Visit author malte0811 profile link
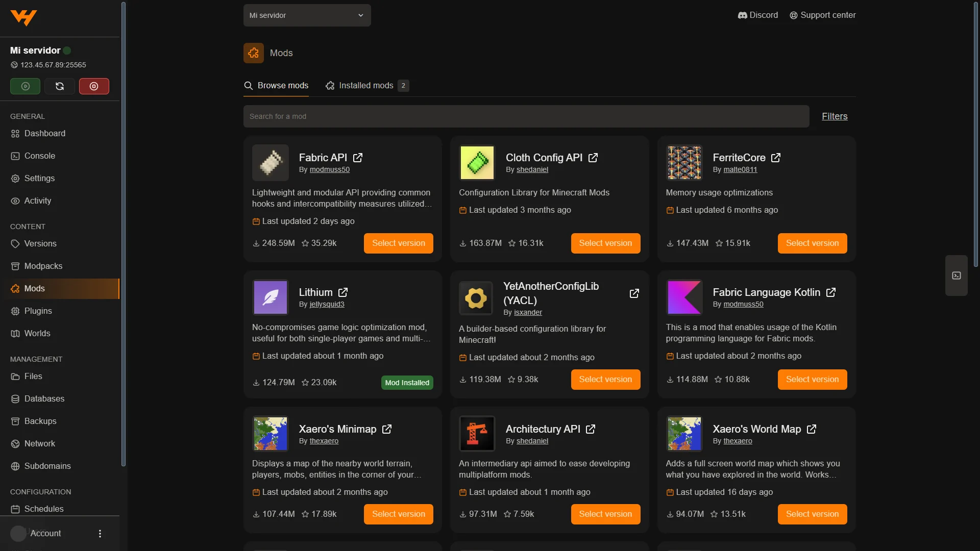Image resolution: width=980 pixels, height=551 pixels. point(740,170)
